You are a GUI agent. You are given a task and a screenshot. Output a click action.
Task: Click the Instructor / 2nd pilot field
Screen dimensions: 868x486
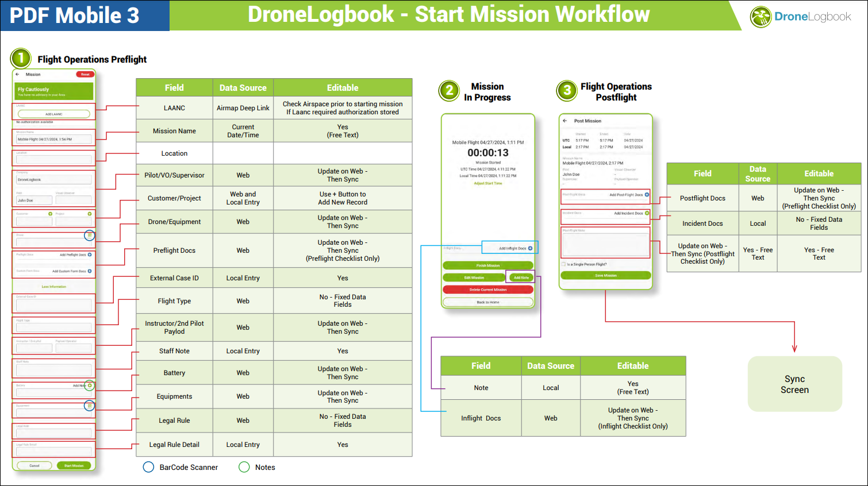34,348
